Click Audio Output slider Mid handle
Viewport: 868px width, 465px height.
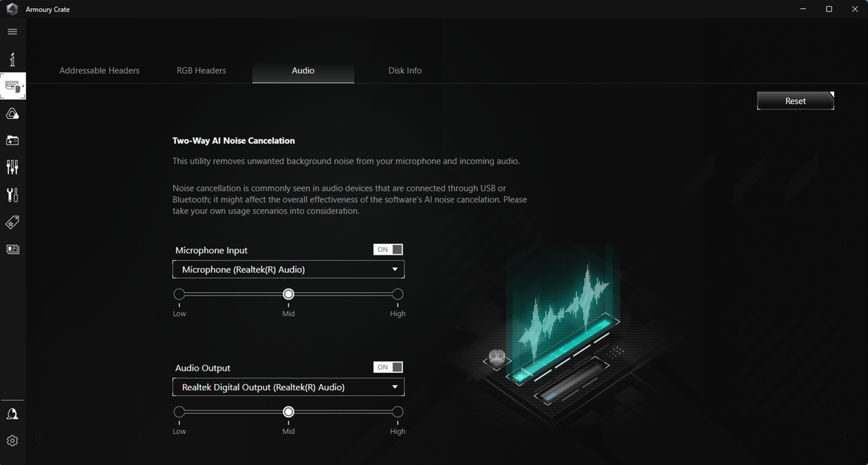288,412
